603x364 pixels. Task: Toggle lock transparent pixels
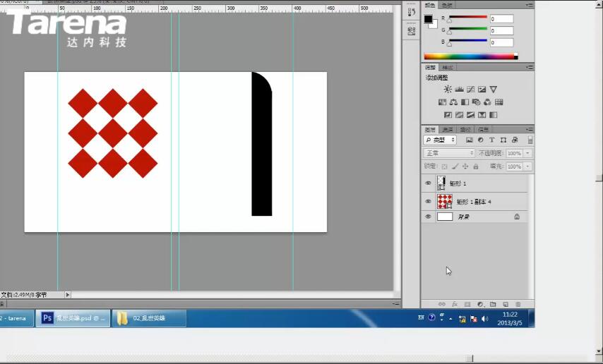coord(445,166)
